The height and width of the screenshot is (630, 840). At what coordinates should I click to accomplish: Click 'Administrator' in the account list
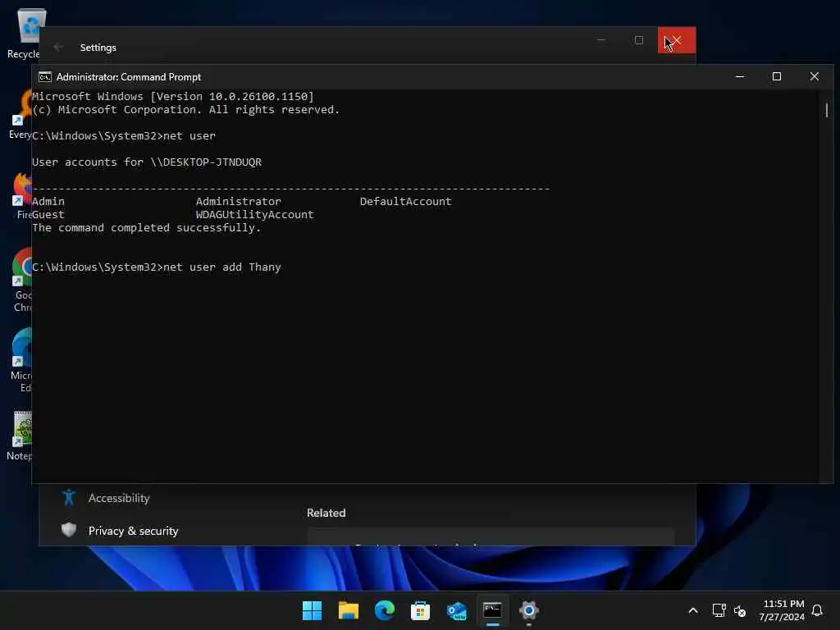(239, 202)
